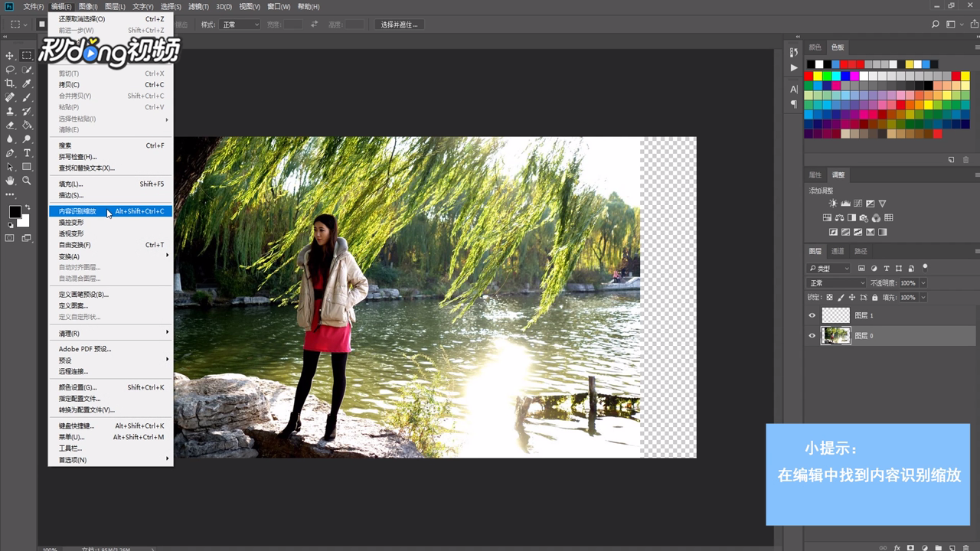This screenshot has width=980, height=551.
Task: Add Brightness/Contrast adjustment icon
Action: (833, 204)
